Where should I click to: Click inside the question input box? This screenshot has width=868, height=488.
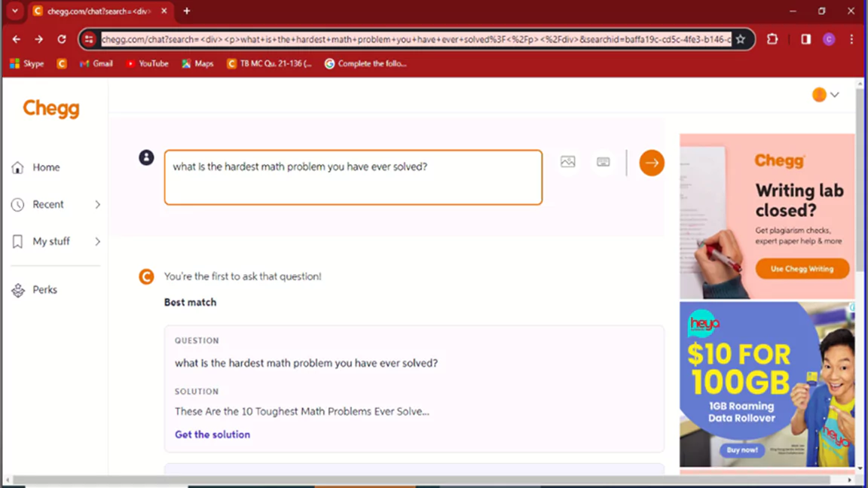coord(353,177)
